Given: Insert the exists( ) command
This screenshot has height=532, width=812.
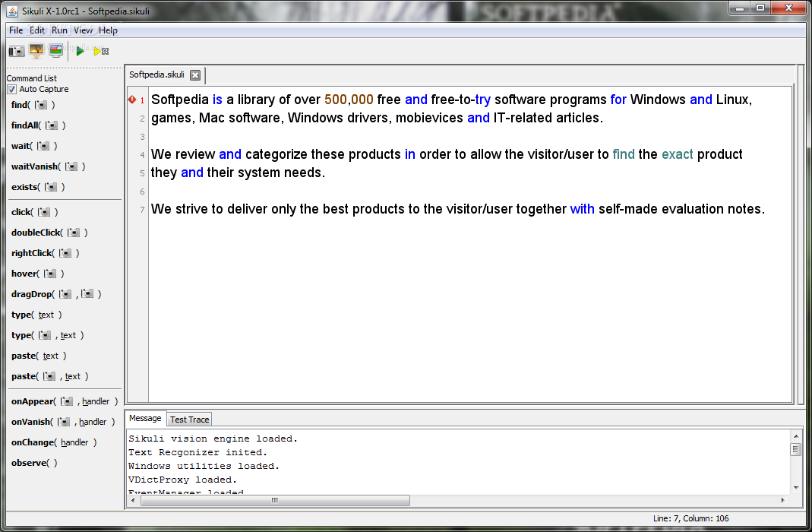Looking at the screenshot, I should pos(38,187).
